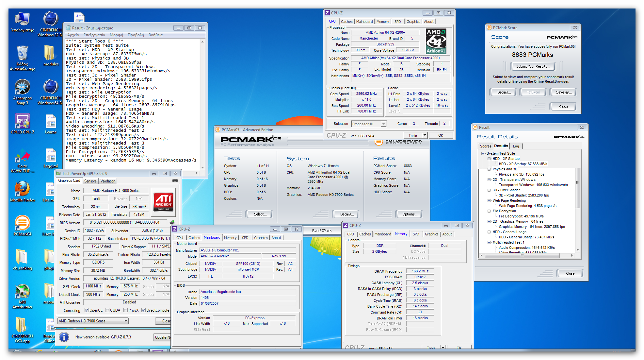
Task: Click Options button under Results
Action: [x=410, y=214]
